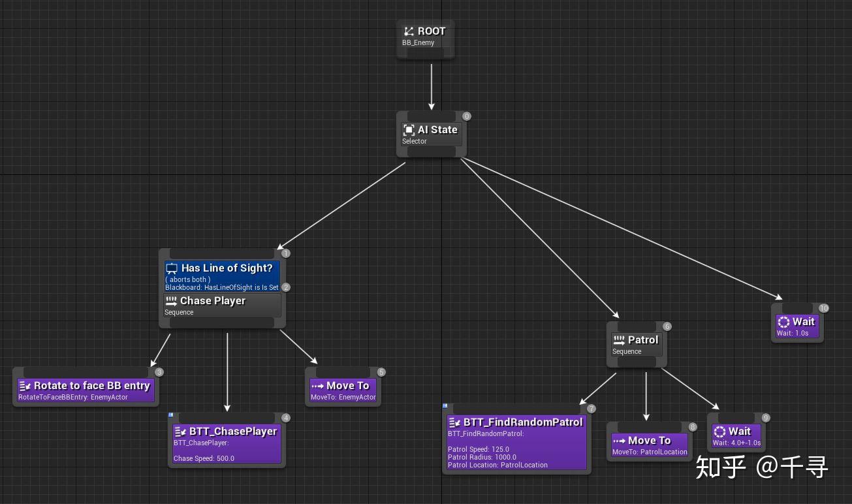The image size is (852, 504).
Task: Click the AI State selector icon
Action: coord(409,130)
